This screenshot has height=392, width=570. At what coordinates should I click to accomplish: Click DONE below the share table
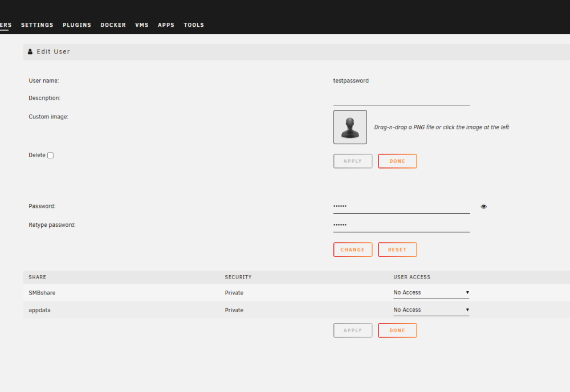pos(397,330)
